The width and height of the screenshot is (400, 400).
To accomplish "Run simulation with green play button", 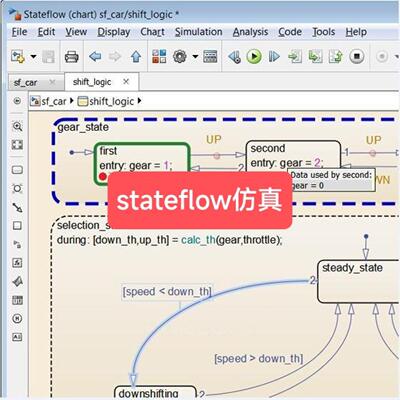I will point(254,56).
